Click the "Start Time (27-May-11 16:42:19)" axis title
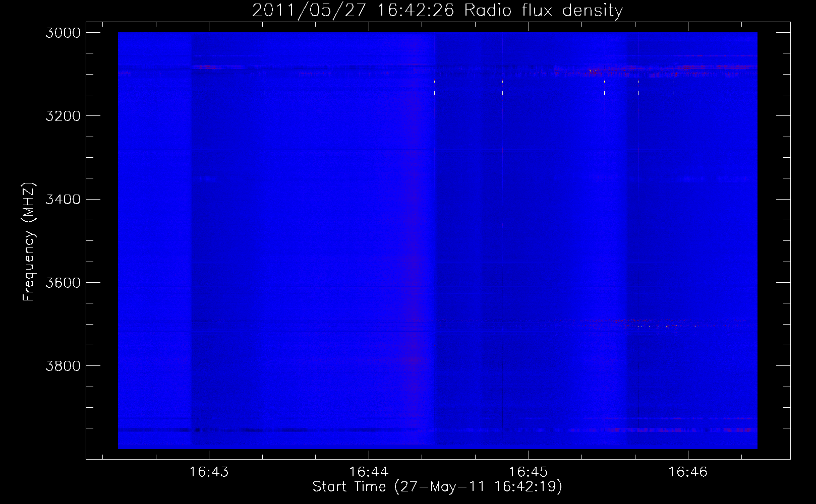Screen dimensions: 816x504 (437, 487)
